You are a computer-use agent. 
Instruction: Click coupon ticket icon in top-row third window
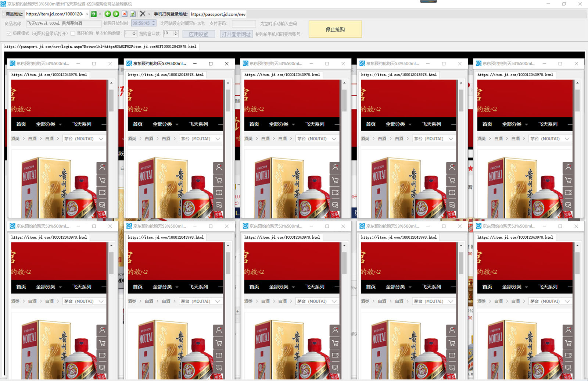[x=335, y=192]
